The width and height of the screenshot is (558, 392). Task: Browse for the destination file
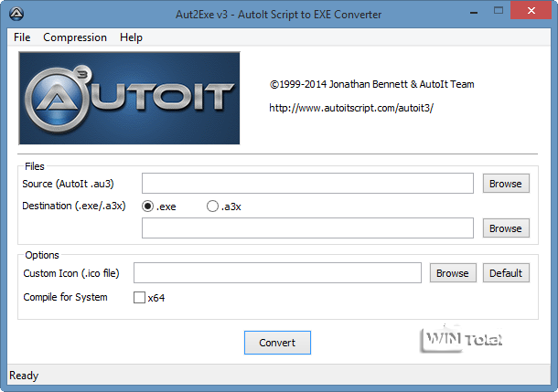pyautogui.click(x=506, y=228)
